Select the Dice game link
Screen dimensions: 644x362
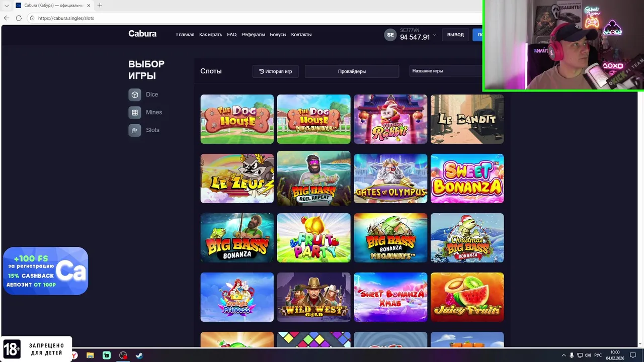[152, 95]
